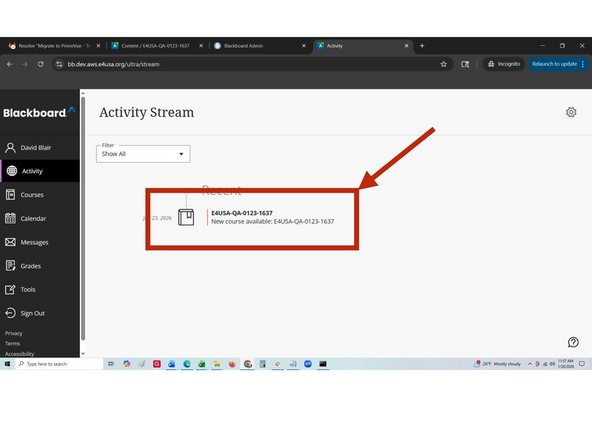Click 'New course available: E4USA-QA-0123-1637' text
Image resolution: width=592 pixels, height=444 pixels.
[x=273, y=222]
